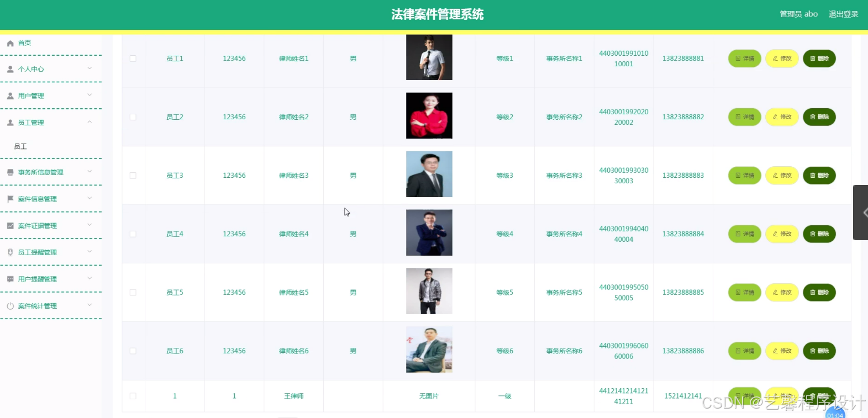
Task: Click the home icon beside 首页
Action: (x=9, y=43)
